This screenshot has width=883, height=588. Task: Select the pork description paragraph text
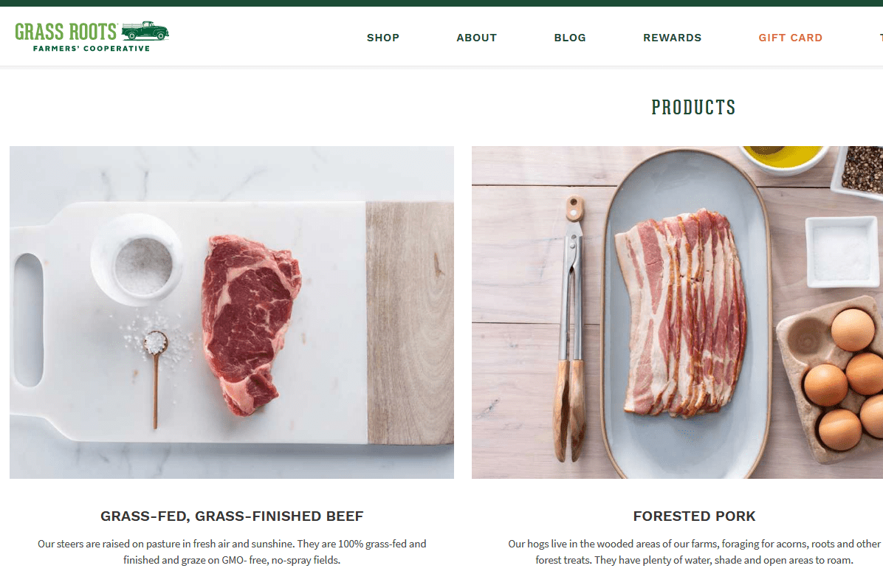point(693,551)
